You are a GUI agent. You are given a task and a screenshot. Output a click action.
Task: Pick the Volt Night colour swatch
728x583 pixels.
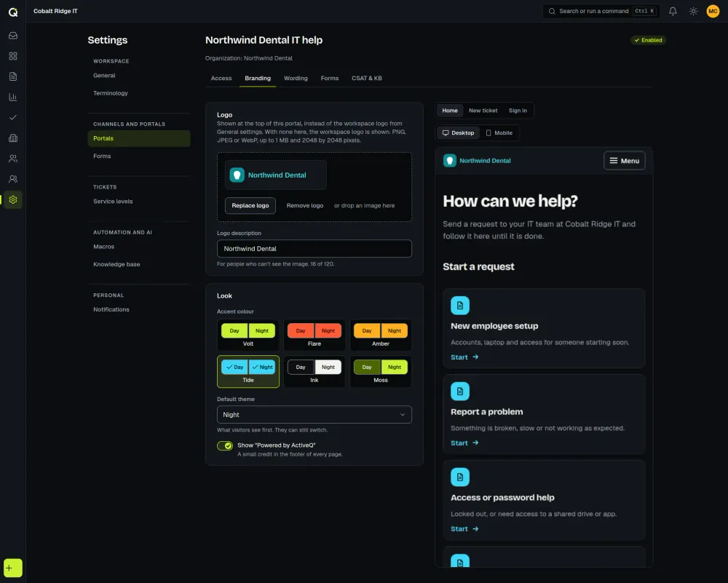[262, 331]
